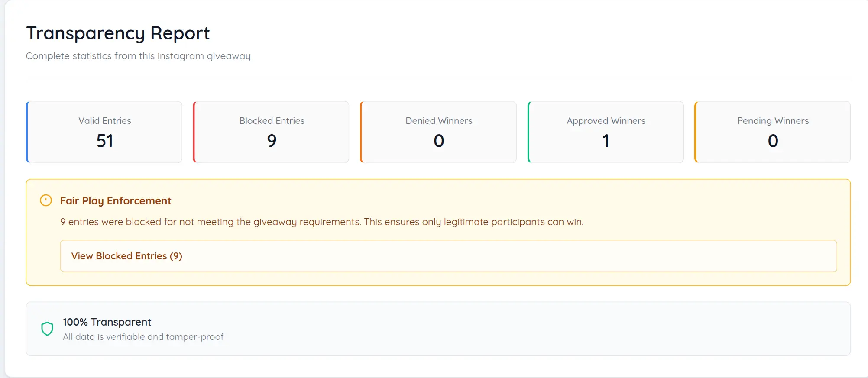This screenshot has width=868, height=378.
Task: Click the approved winners value 1
Action: tap(606, 141)
